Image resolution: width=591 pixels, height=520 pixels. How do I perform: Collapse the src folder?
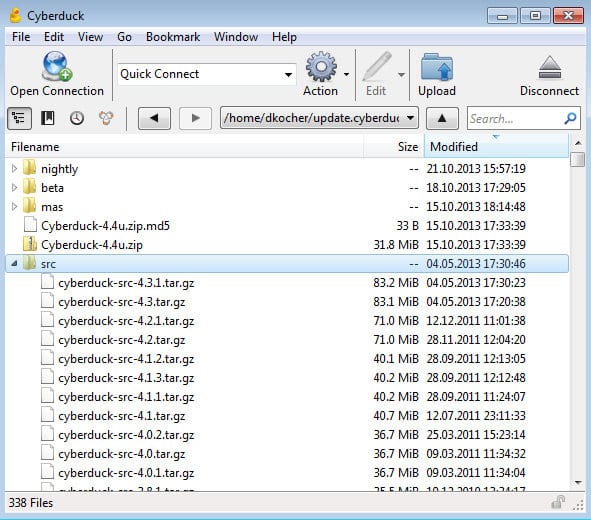(14, 263)
